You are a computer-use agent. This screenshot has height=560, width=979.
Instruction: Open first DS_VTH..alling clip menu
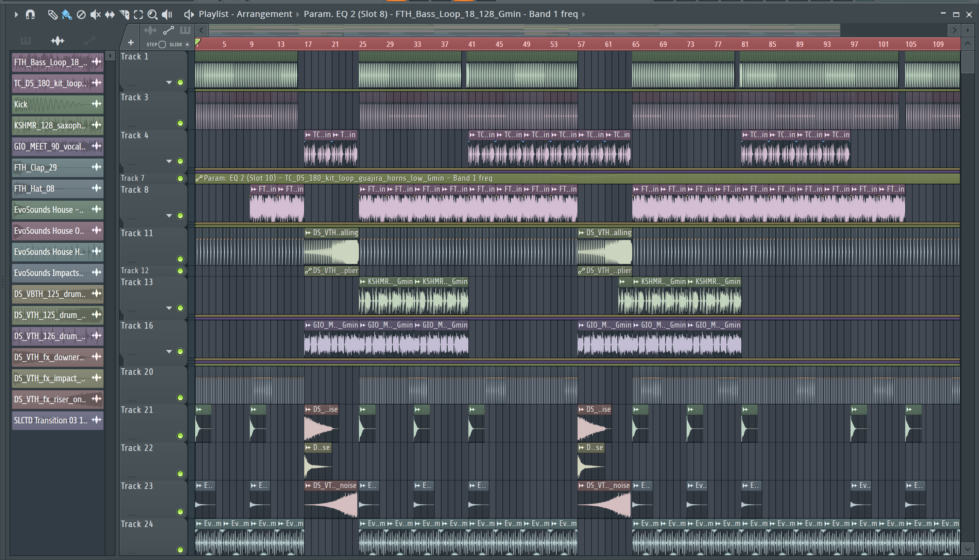[308, 233]
